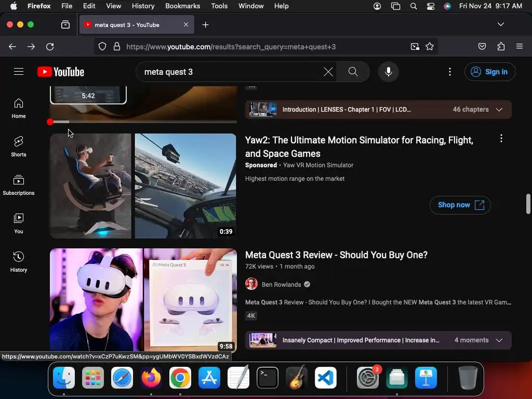The height and width of the screenshot is (399, 532).
Task: Open System Settings from the Dock
Action: click(368, 378)
